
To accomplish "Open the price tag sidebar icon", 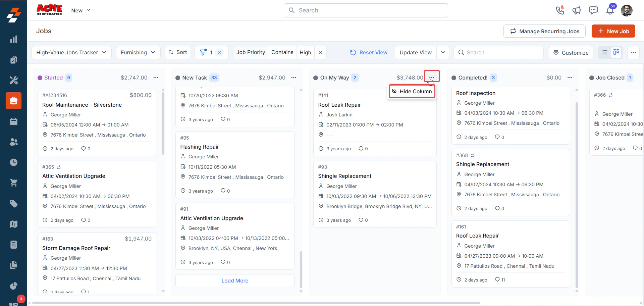I will click(13, 204).
